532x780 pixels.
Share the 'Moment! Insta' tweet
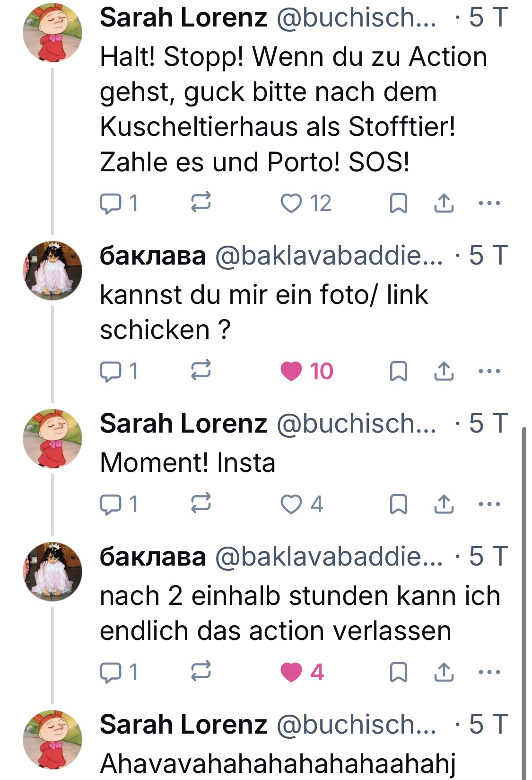pos(444,504)
